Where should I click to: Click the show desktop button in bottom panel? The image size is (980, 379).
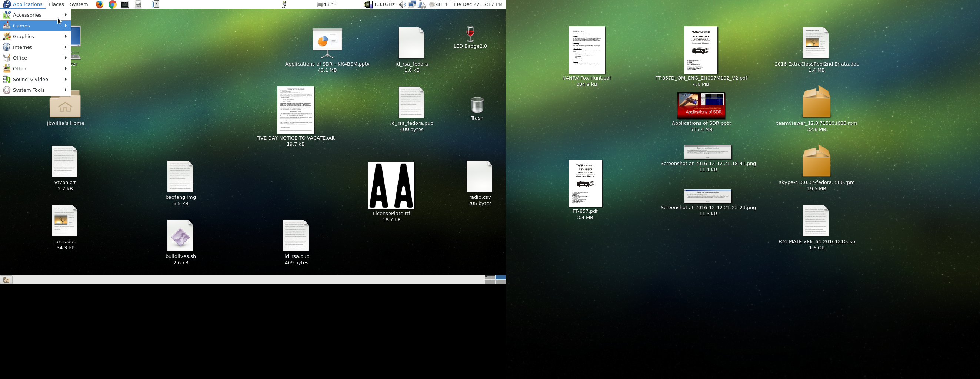tap(6, 280)
